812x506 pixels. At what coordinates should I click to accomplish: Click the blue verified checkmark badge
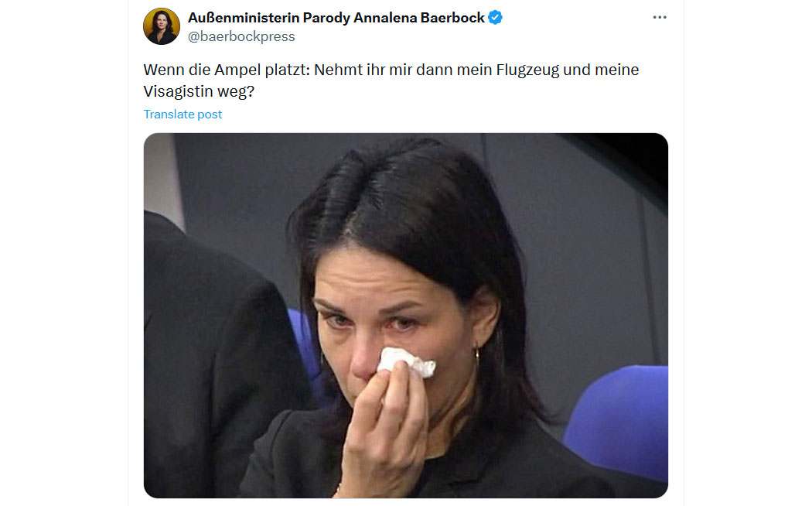tap(496, 18)
